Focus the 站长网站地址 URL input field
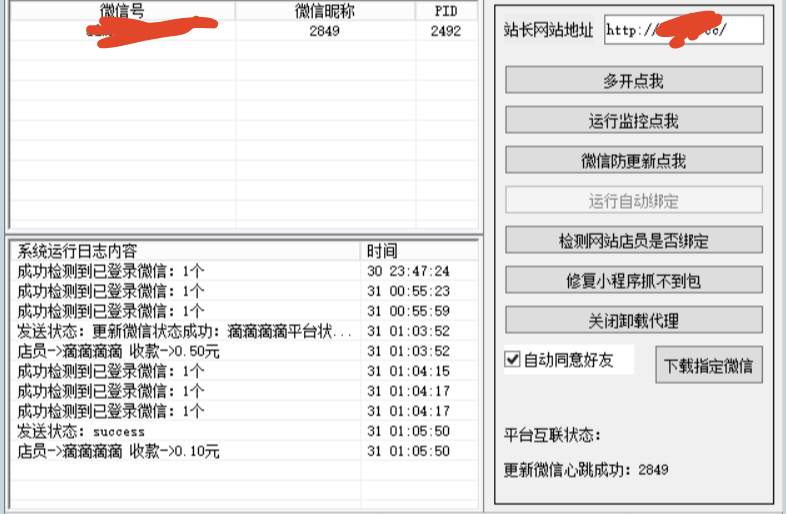This screenshot has width=786, height=514. [x=684, y=30]
